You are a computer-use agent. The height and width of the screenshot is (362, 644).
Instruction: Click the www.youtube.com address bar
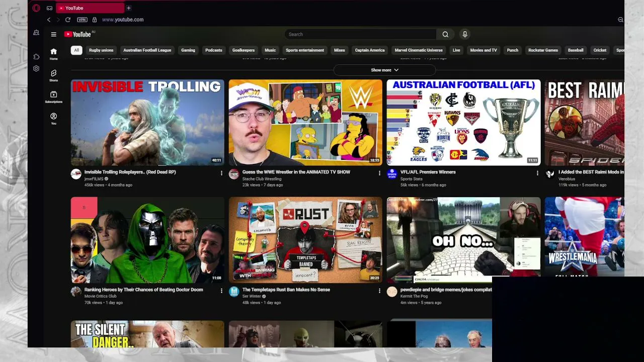[123, 20]
